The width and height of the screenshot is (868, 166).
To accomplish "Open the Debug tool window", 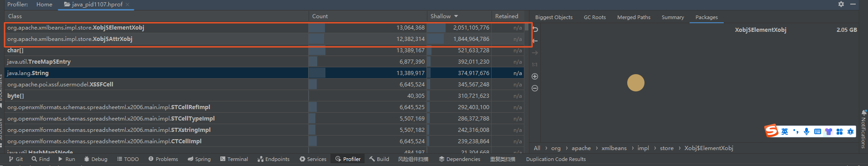I will (96, 159).
